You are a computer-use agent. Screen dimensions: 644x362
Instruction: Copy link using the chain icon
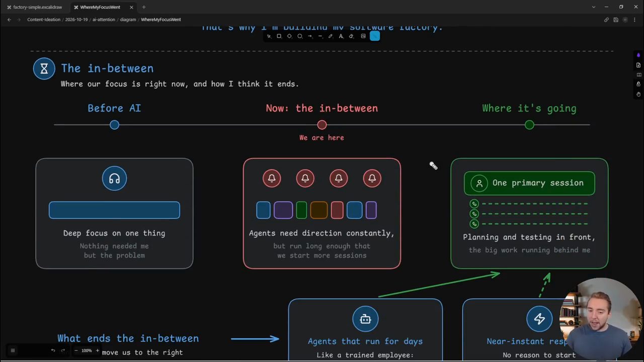pos(606,20)
